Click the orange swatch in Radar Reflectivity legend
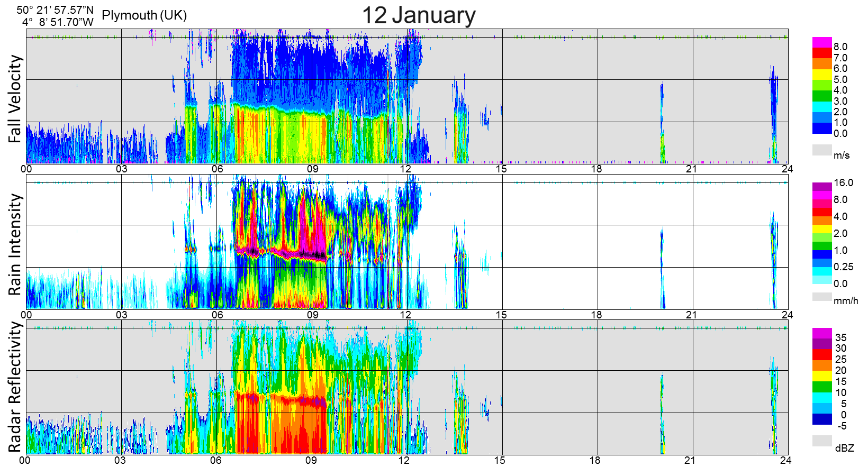Image resolution: width=868 pixels, height=476 pixels. click(822, 365)
